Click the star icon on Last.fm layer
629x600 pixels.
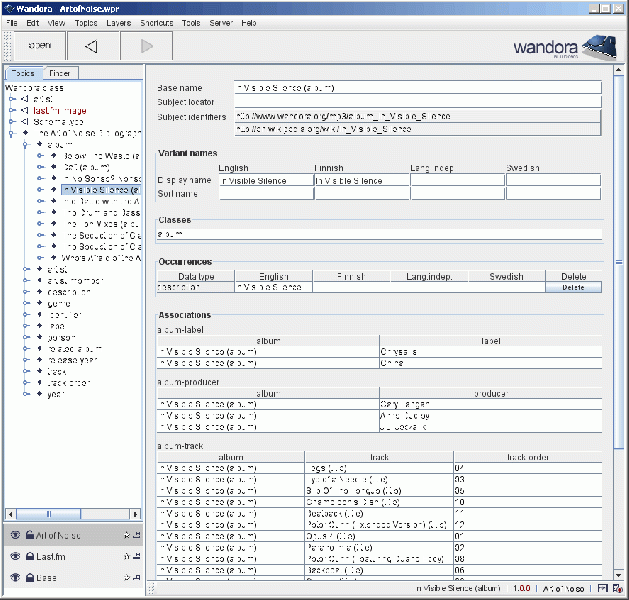tap(126, 557)
